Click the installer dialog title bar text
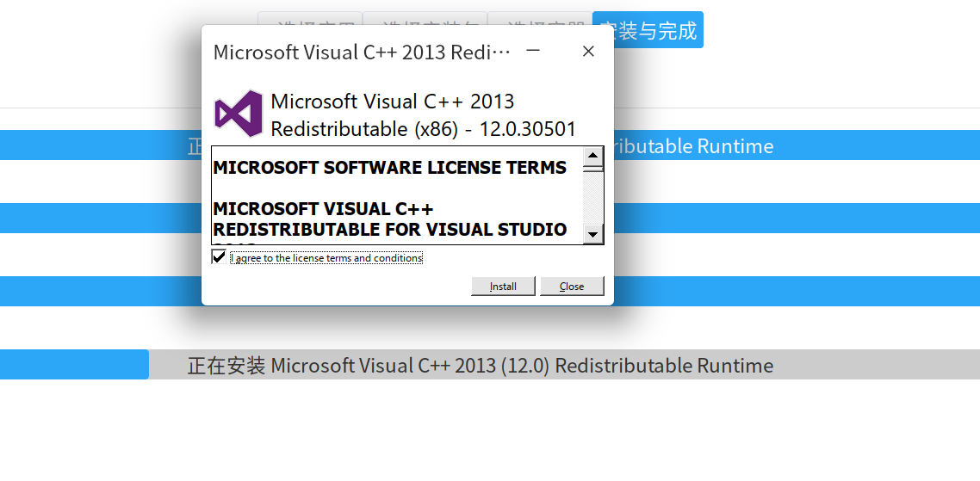980x481 pixels. 363,52
